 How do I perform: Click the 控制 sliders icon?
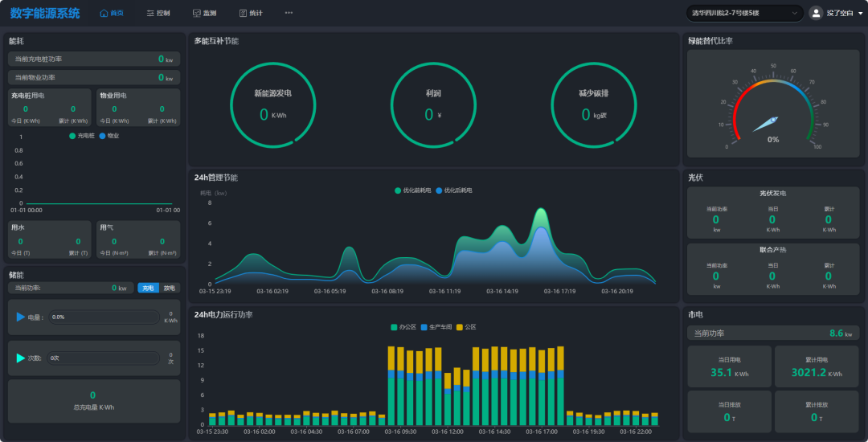click(x=150, y=13)
